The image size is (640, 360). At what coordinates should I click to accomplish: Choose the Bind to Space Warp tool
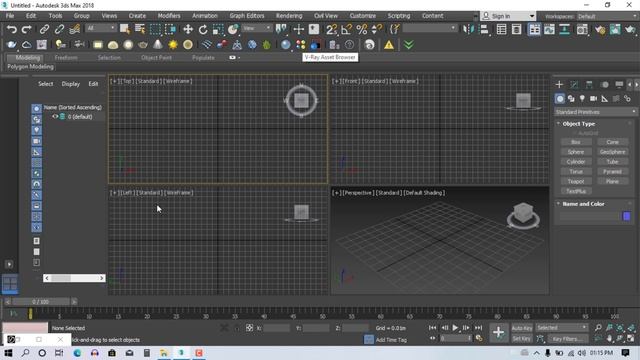point(75,29)
